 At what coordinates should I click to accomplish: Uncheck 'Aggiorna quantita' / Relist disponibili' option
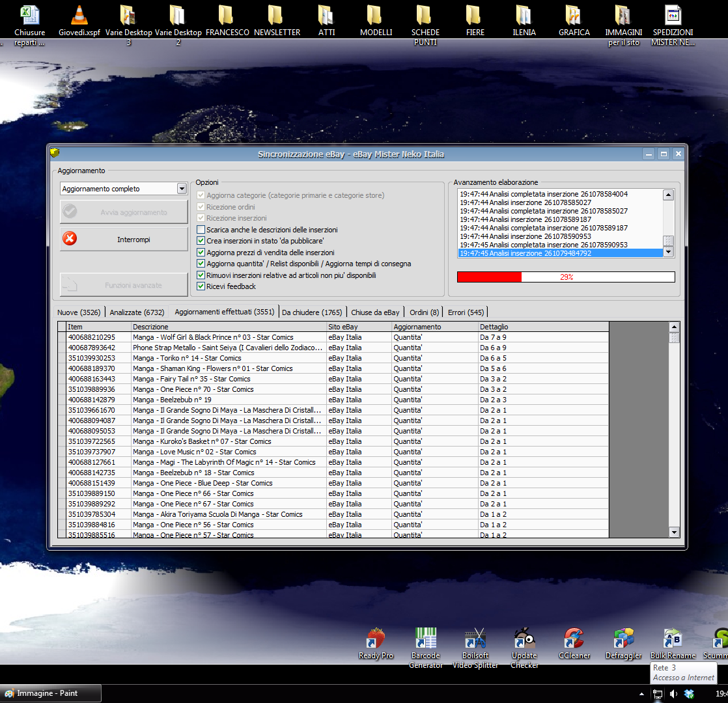pyautogui.click(x=201, y=264)
